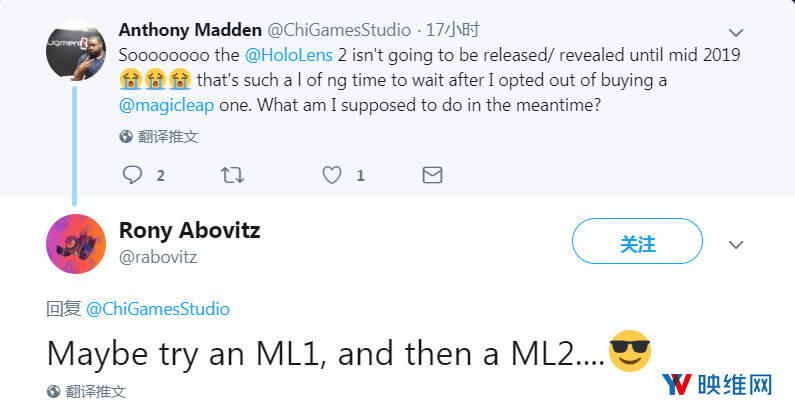The width and height of the screenshot is (795, 418).
Task: Send tweet via direct message envelope icon
Action: (x=432, y=175)
